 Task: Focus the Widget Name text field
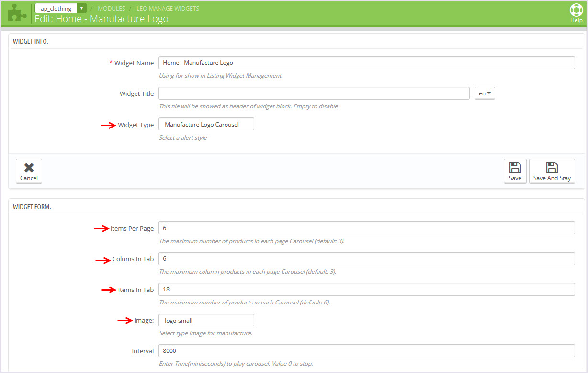(366, 63)
